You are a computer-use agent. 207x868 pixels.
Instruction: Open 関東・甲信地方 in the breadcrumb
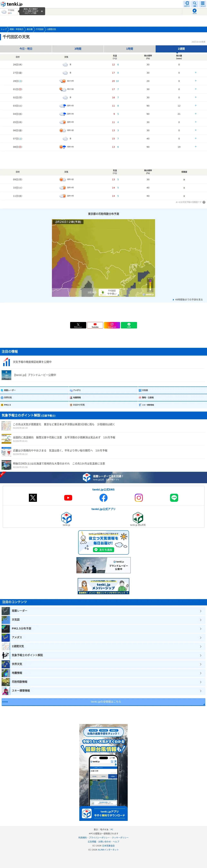coord(16,29)
